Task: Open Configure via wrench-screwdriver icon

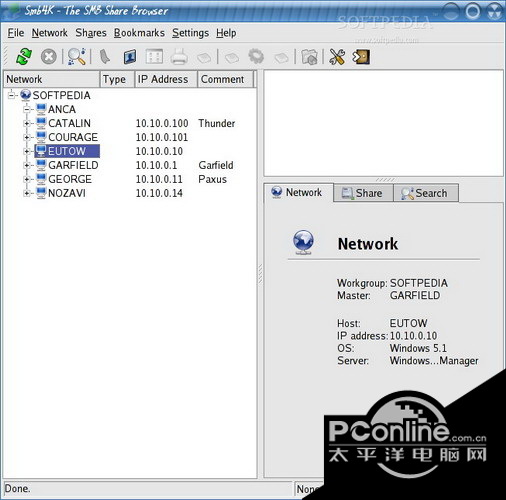Action: 337,56
